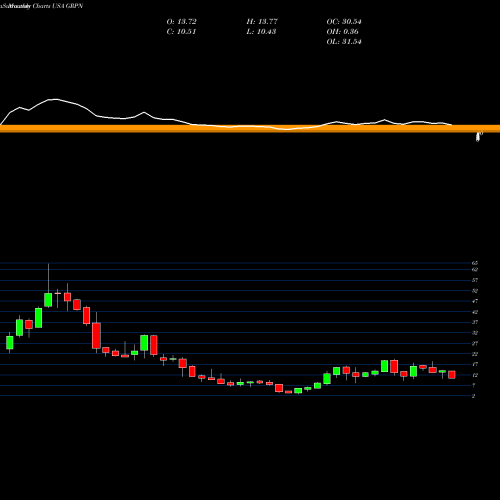Click the thick orange horizontal indicator line
This screenshot has width=500, height=500.
[250, 129]
